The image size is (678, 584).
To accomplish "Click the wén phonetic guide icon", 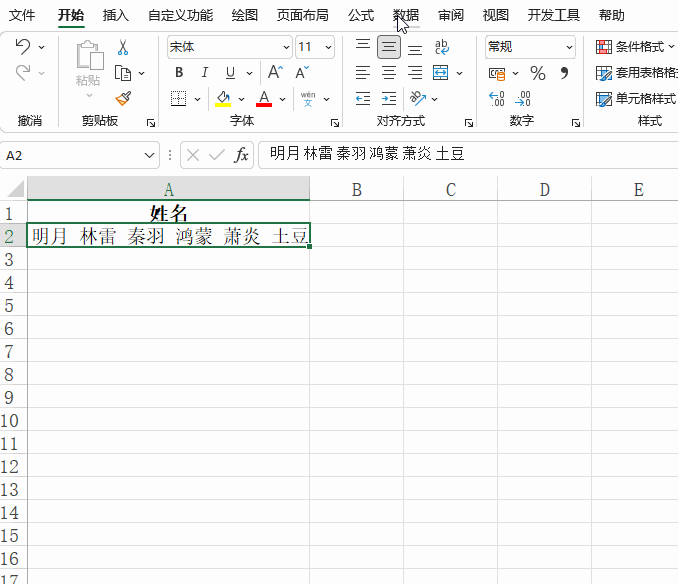I will coord(308,99).
